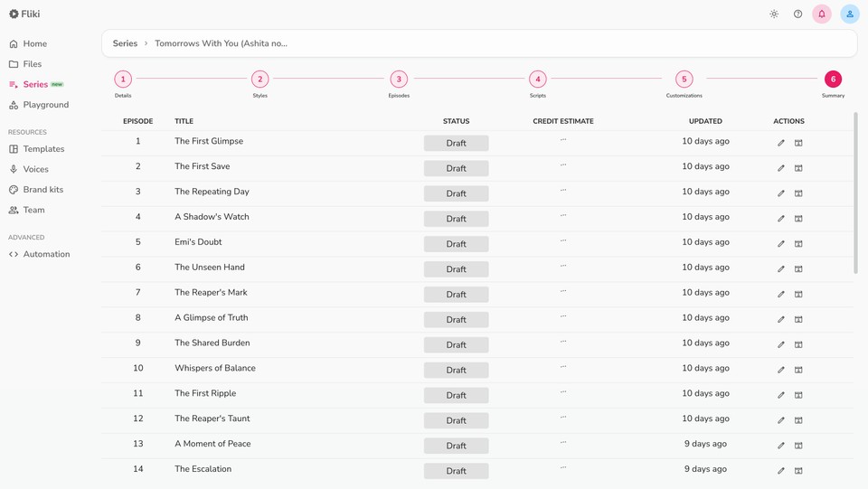The width and height of the screenshot is (868, 489).
Task: Toggle the light/dark theme sun icon
Action: point(774,14)
